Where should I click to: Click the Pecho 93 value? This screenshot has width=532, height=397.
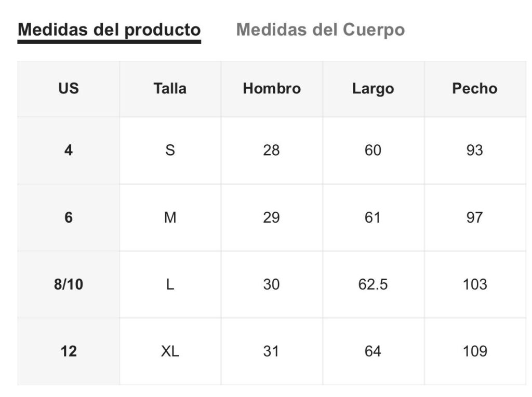[x=474, y=150]
